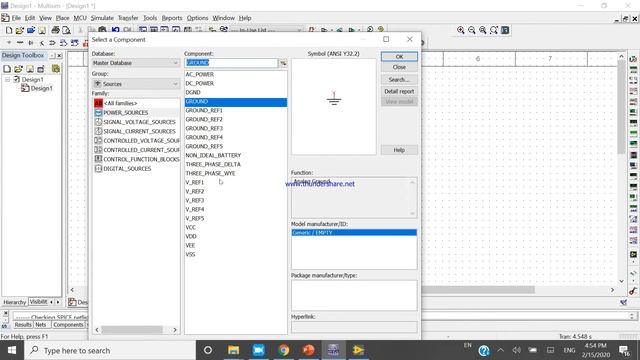Click the volume speaker tray icon
Viewport: 640px width, 360px height.
pyautogui.click(x=516, y=350)
